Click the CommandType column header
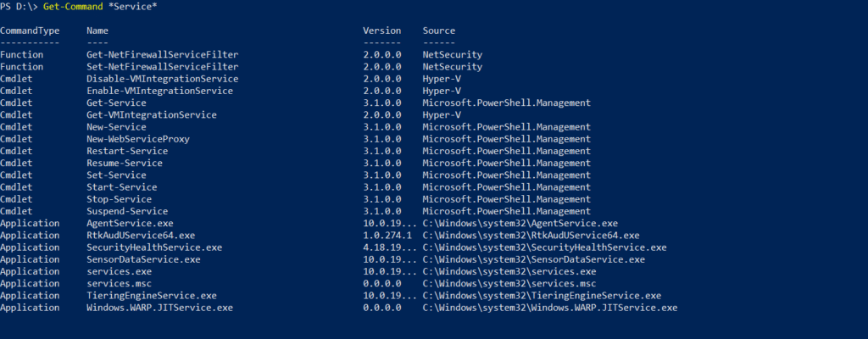The height and width of the screenshot is (339, 868). [x=30, y=31]
